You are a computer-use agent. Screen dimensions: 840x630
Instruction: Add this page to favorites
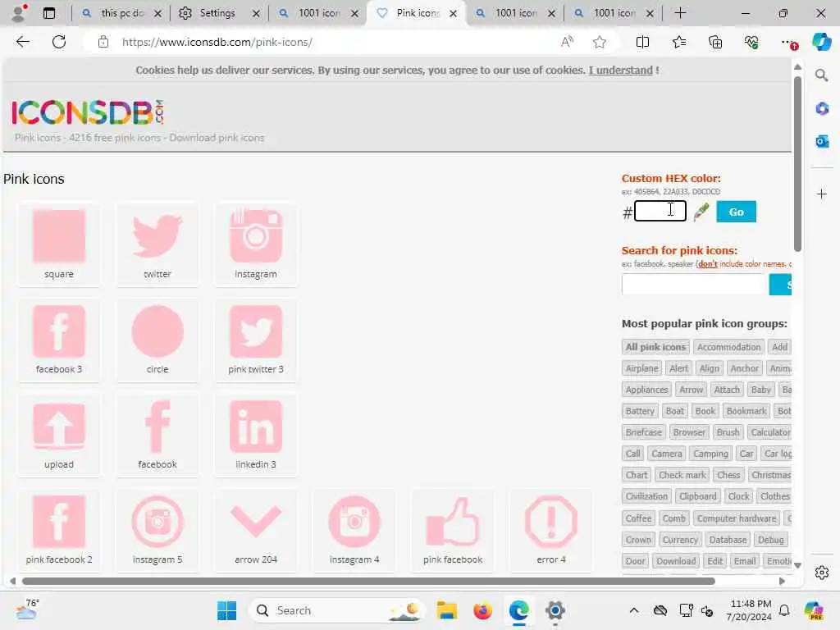pos(600,42)
